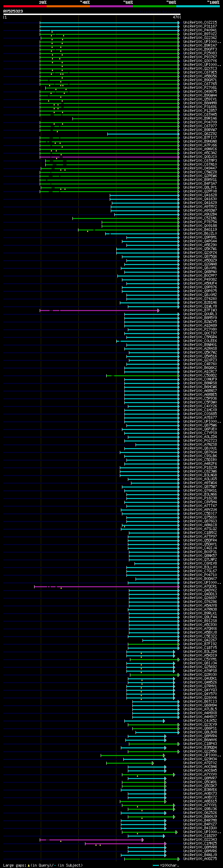Select hit label UniRef100_B9RIA6

point(200,119)
